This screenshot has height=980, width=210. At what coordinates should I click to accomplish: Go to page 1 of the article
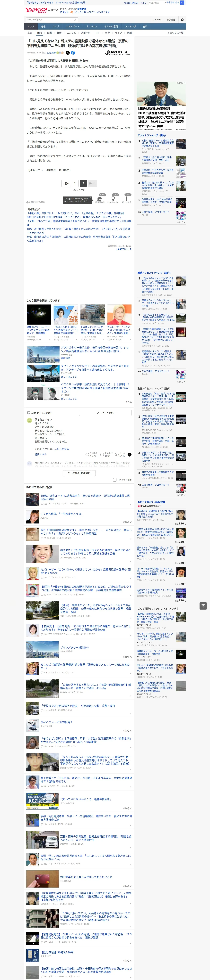click(x=75, y=183)
